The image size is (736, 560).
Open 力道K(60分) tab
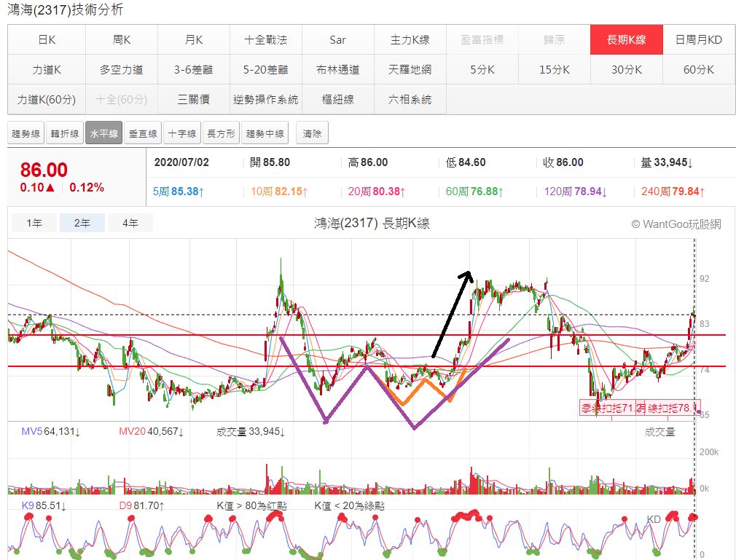[x=47, y=100]
